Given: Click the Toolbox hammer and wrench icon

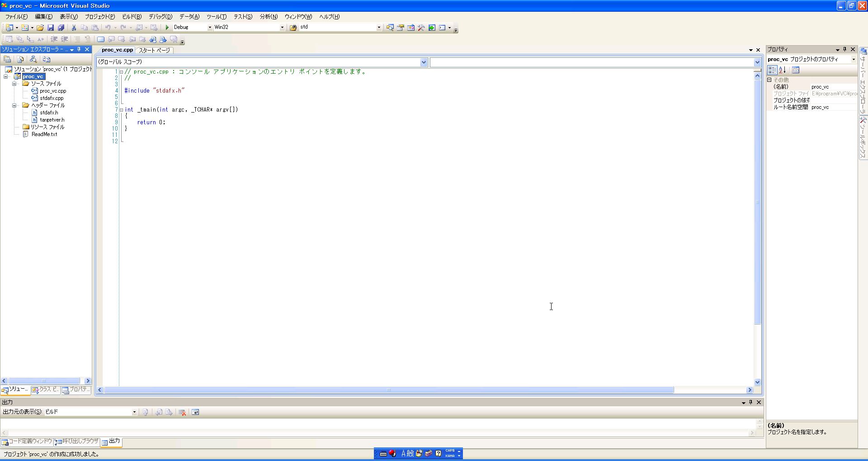Looking at the screenshot, I should coord(421,28).
